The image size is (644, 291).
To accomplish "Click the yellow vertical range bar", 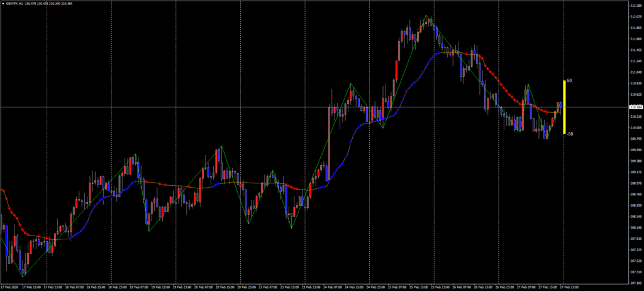I will pos(564,107).
